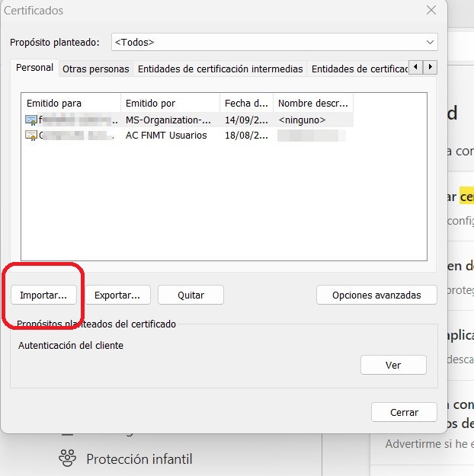Click the <ninguno> descriptive name cell
Screen dimensions: 474x476
[302, 120]
